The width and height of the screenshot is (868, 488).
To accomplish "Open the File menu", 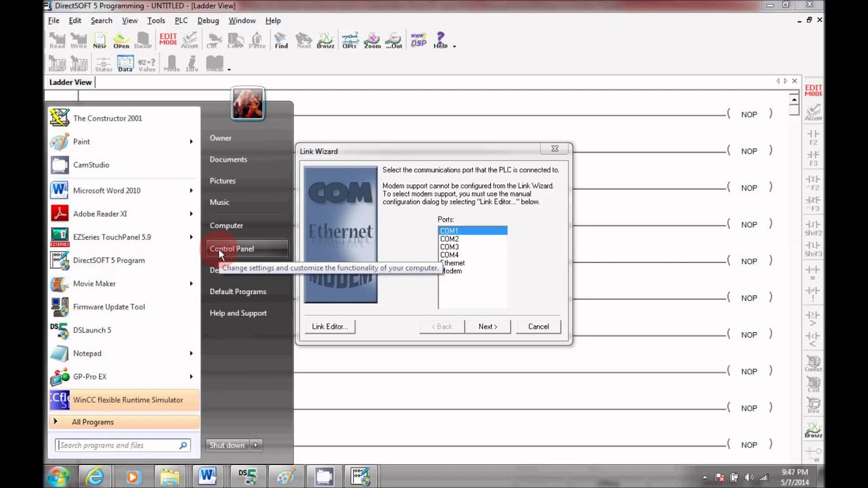I will point(54,20).
